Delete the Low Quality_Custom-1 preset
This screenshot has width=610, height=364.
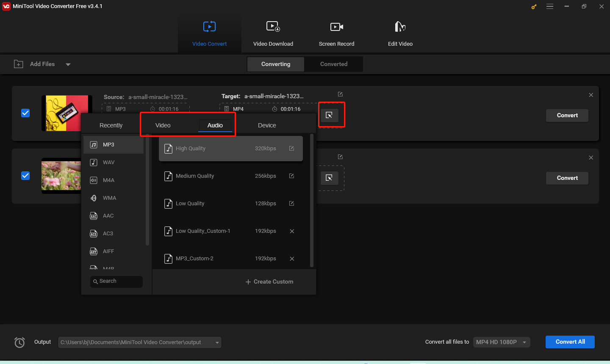(x=292, y=231)
